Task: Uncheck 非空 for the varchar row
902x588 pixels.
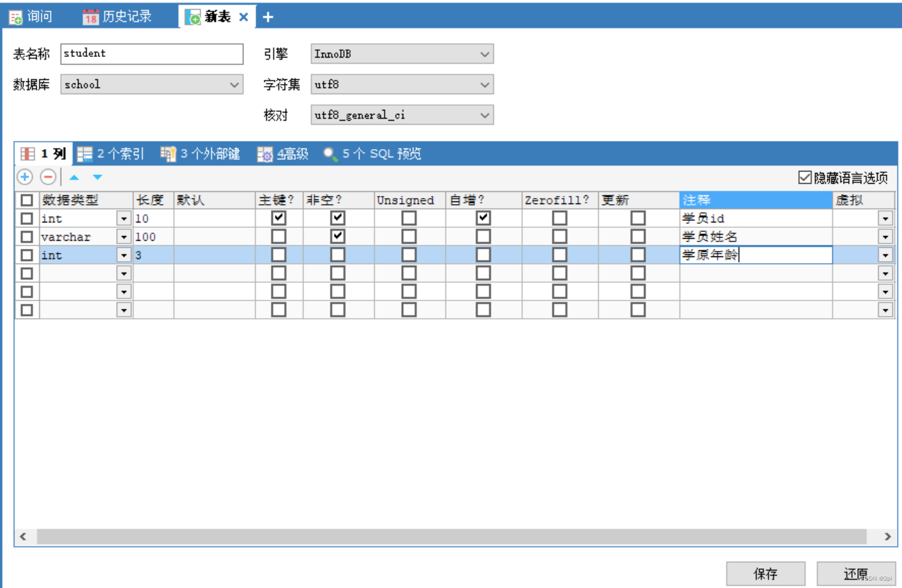Action: 337,236
